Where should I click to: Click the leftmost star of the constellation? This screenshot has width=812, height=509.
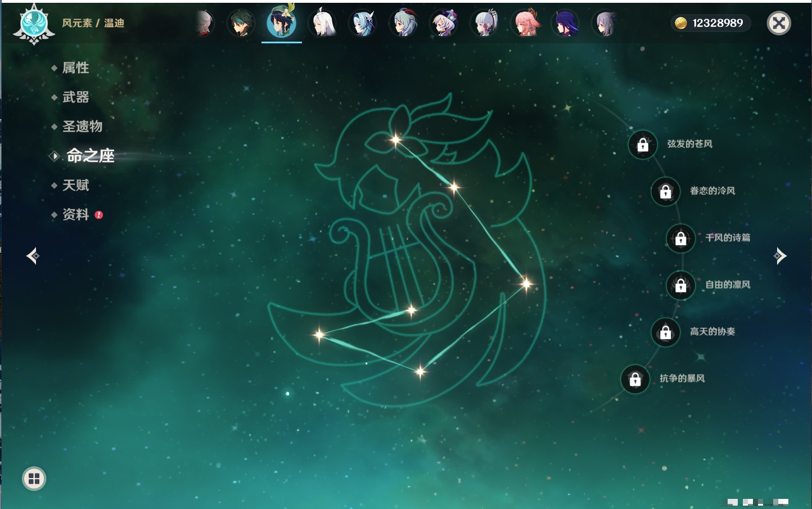point(319,335)
